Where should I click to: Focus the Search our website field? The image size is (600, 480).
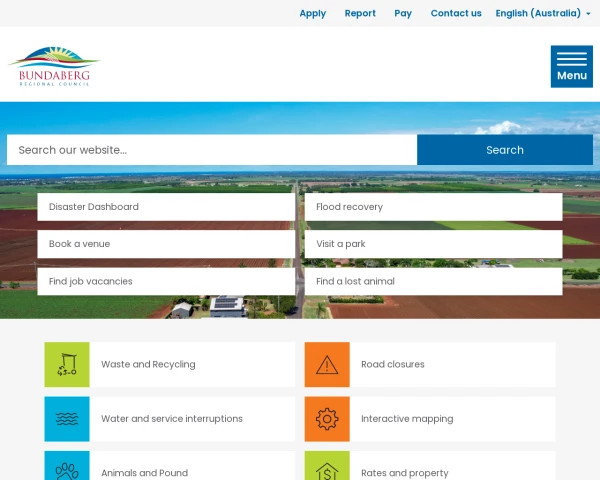pos(212,150)
